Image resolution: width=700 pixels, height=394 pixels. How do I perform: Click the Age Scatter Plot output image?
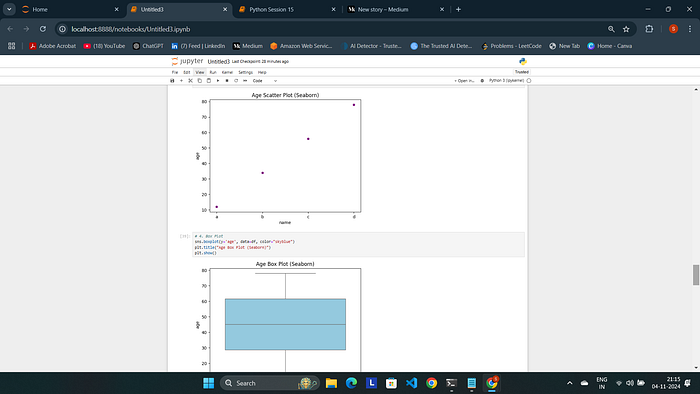(x=279, y=158)
